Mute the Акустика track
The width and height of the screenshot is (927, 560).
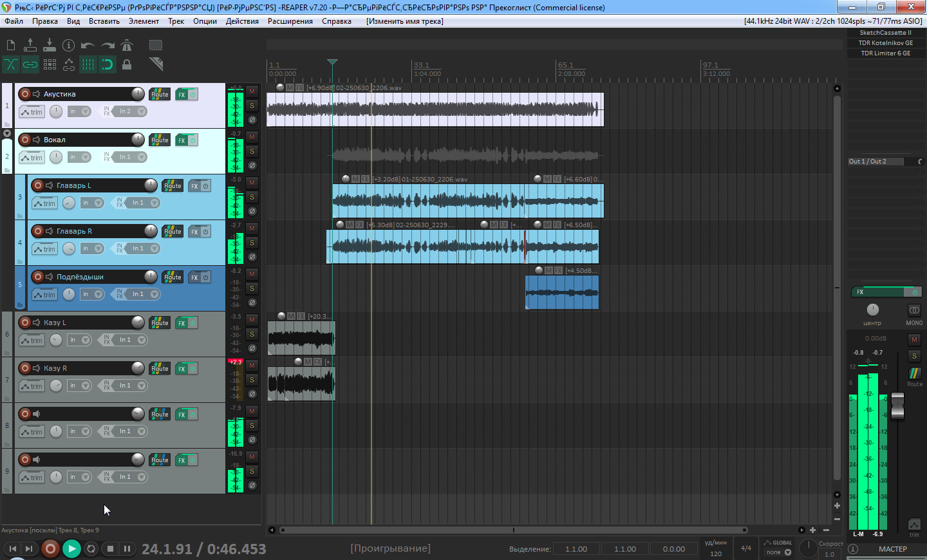(x=252, y=91)
